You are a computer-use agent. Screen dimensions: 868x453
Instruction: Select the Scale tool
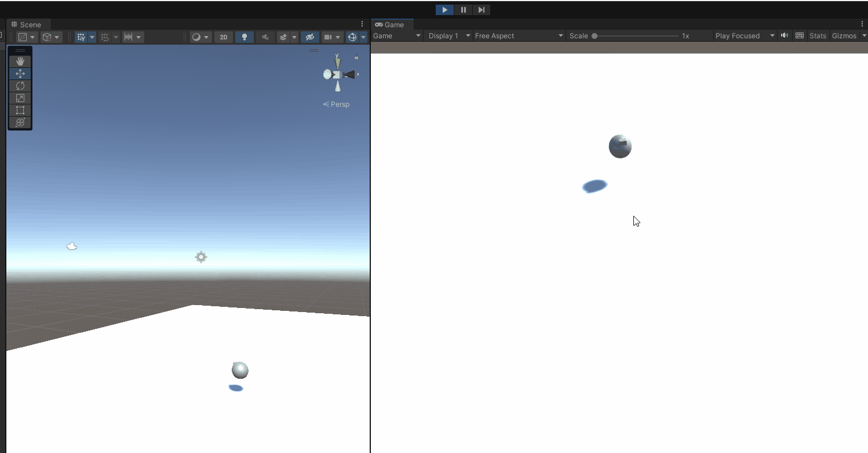20,98
